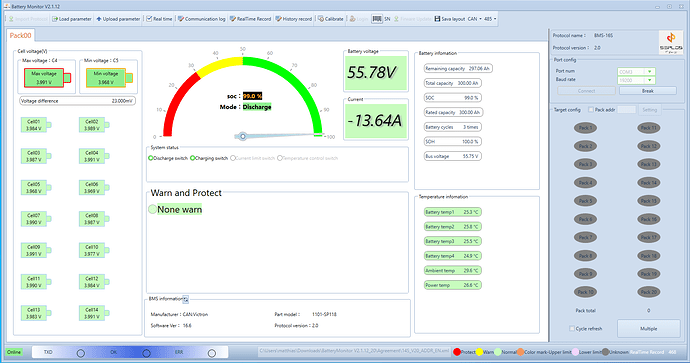
Task: Enable the Pack addr checkbox
Action: click(x=591, y=110)
